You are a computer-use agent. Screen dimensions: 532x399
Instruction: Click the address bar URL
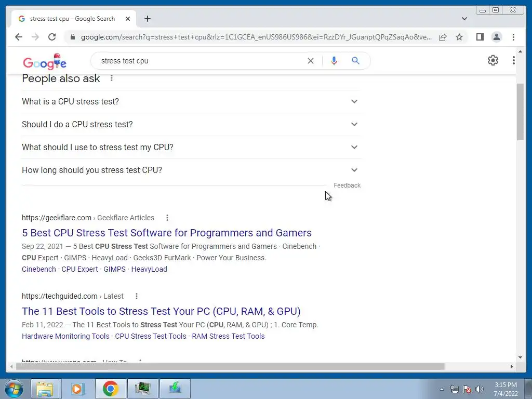256,37
